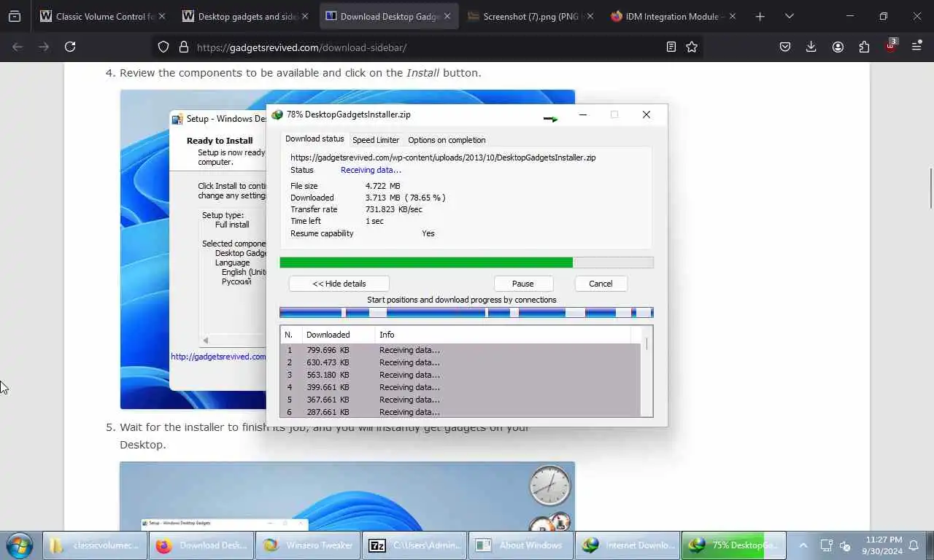Screen dimensions: 934x560
Task: Open Internet Download Manager taskbar item
Action: (x=628, y=545)
